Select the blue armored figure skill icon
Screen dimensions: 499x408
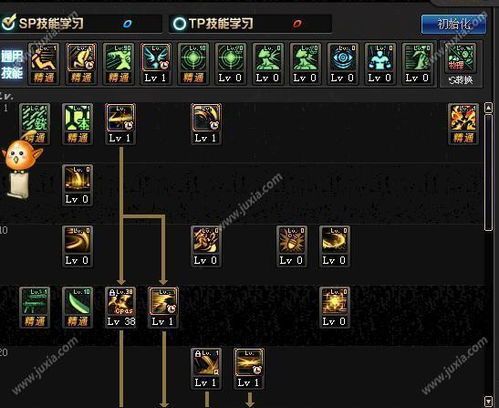click(380, 64)
